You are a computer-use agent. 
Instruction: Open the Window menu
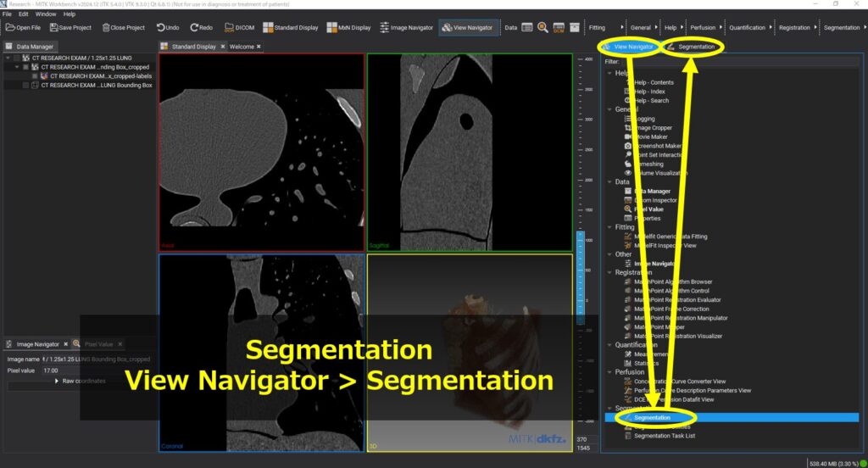click(x=46, y=14)
